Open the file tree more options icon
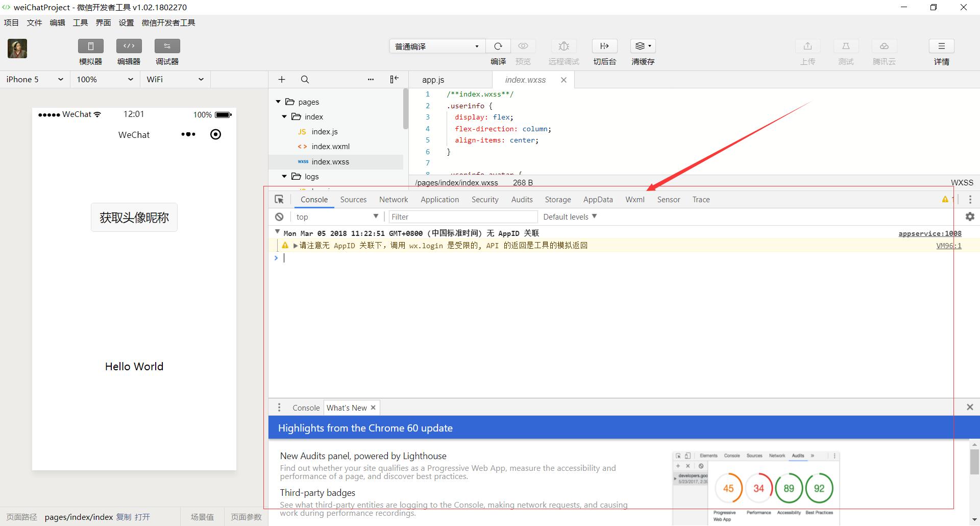 click(x=371, y=79)
